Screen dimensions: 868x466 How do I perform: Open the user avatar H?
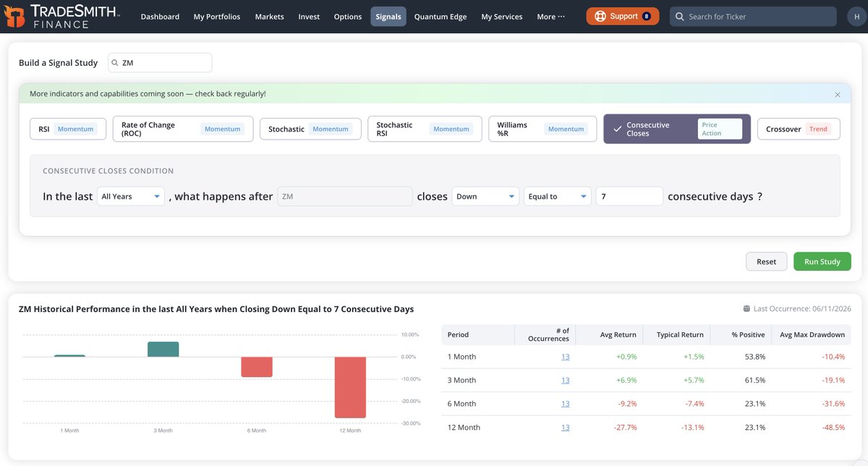856,17
